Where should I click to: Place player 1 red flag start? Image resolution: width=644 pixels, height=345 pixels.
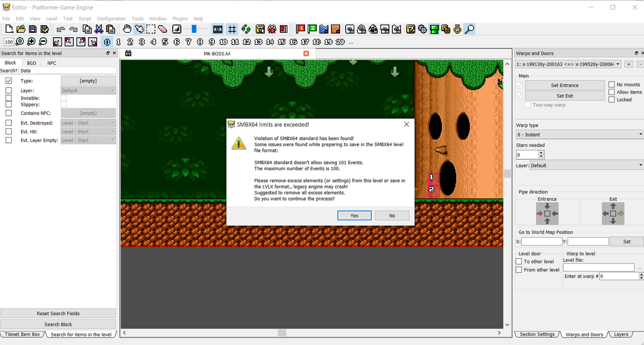300,29
